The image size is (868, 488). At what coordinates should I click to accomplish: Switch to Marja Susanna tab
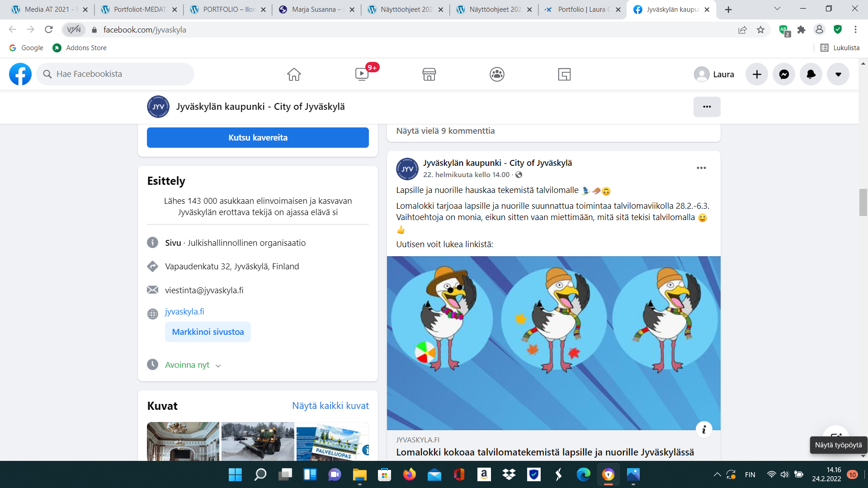(x=316, y=9)
